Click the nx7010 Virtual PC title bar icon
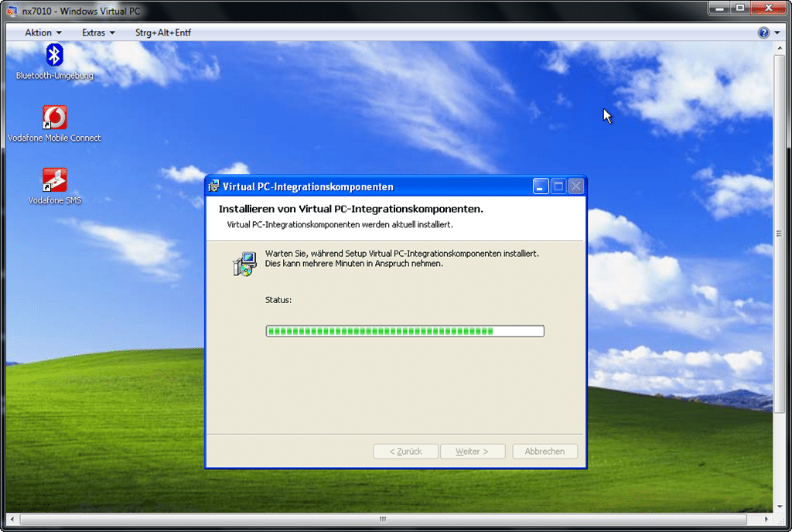 [12, 11]
